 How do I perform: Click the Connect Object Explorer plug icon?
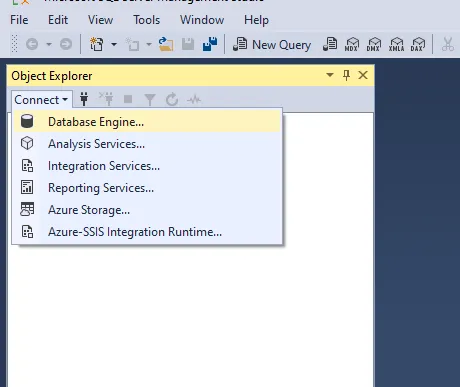pos(84,99)
